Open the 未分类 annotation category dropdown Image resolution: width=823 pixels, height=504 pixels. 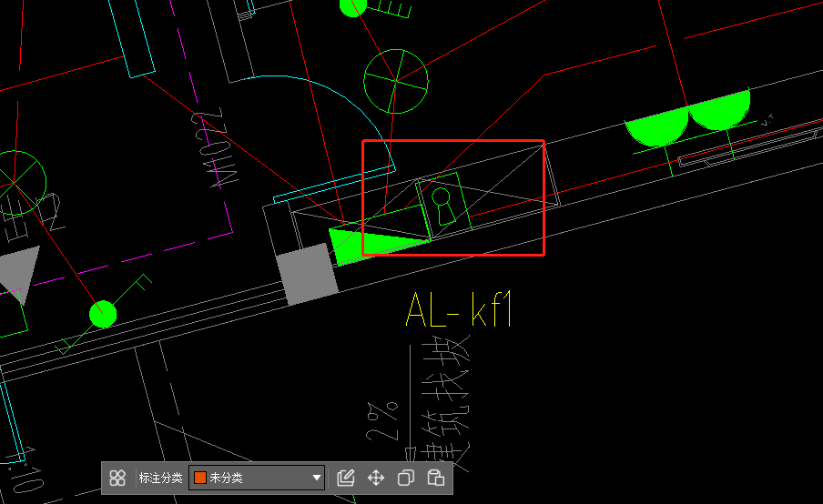(257, 478)
